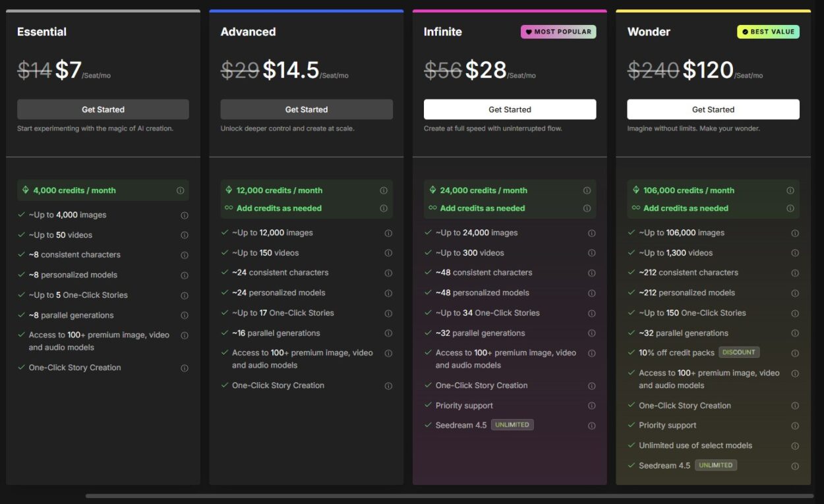Select Get Started for the Wonder plan
Viewport: 824px width, 504px height.
tap(713, 109)
